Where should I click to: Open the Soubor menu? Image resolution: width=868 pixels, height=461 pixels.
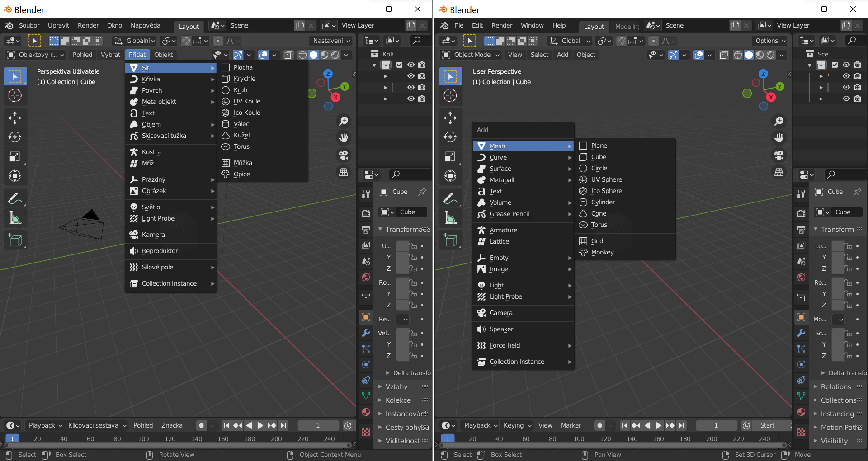(29, 25)
